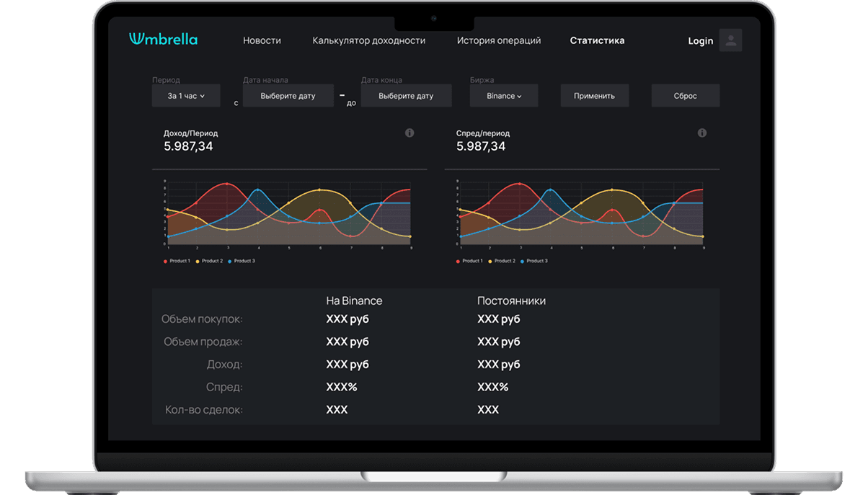The width and height of the screenshot is (868, 495).
Task: Click the Доход: row label
Action: pos(224,365)
